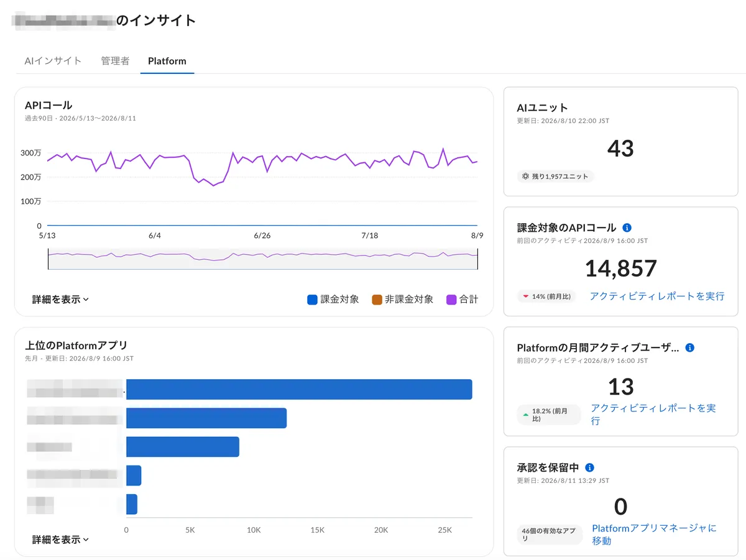Select the Platform tab
746x560 pixels.
[x=167, y=61]
